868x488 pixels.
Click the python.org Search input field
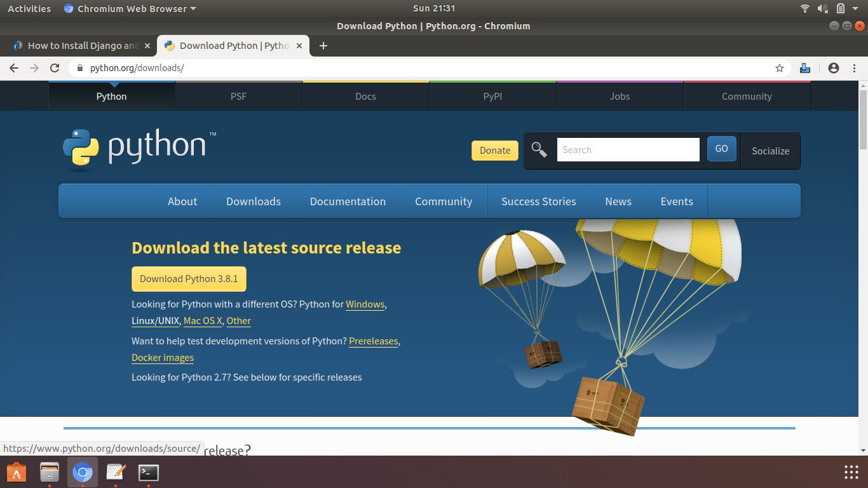click(x=628, y=150)
